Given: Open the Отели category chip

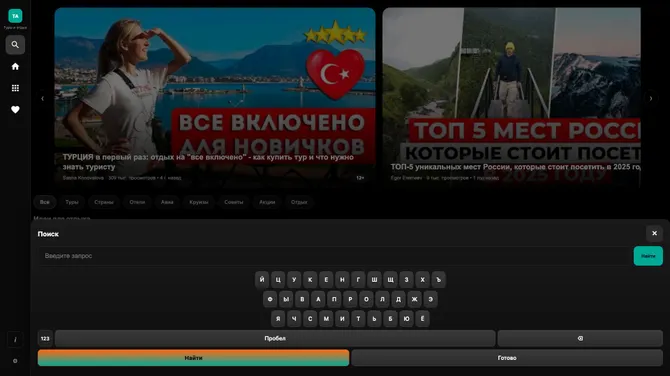Looking at the screenshot, I should pos(137,202).
